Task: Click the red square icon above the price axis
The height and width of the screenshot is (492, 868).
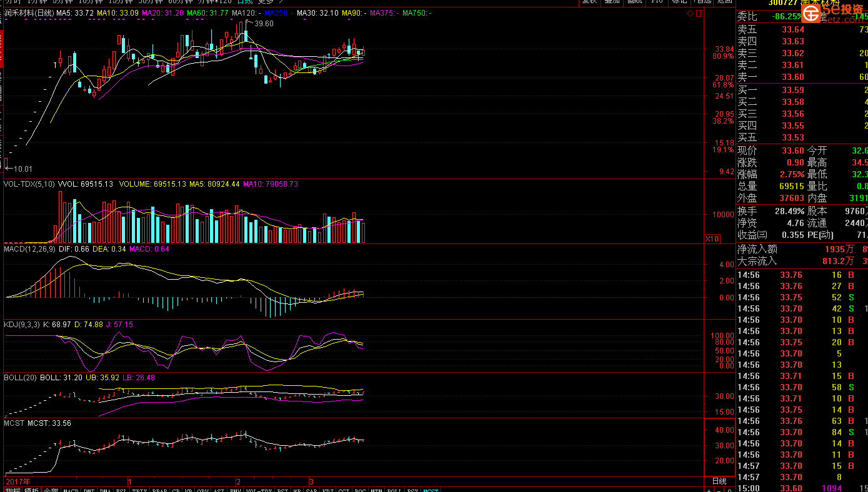Action: [x=699, y=13]
